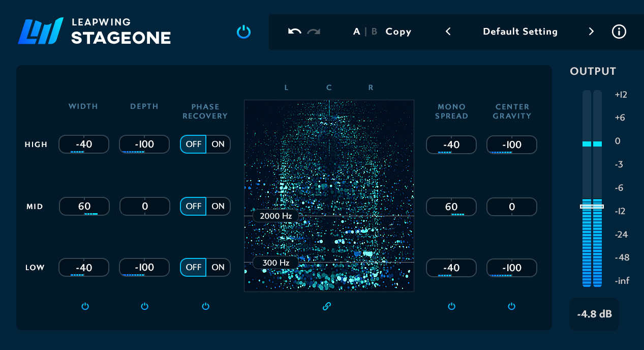Image resolution: width=644 pixels, height=350 pixels.
Task: Open the info panel via the i icon
Action: coord(619,32)
